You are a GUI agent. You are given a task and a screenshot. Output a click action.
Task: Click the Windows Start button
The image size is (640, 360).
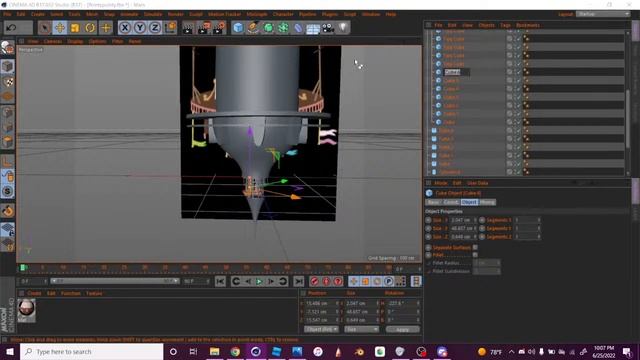click(10, 351)
